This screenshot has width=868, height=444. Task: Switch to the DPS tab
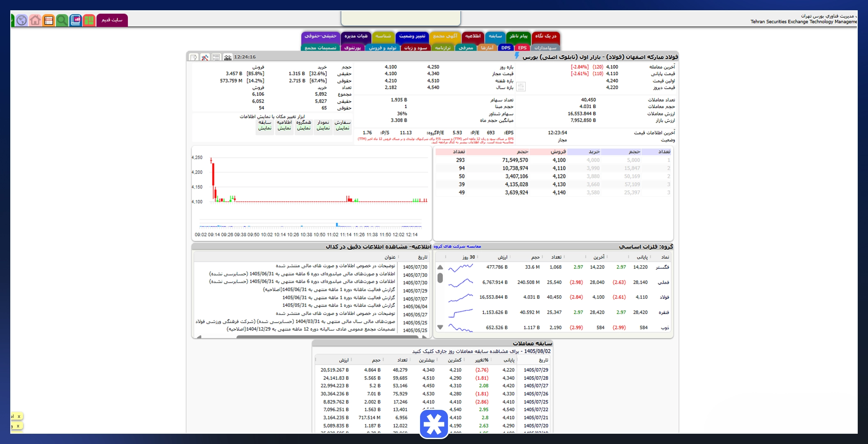pyautogui.click(x=506, y=48)
